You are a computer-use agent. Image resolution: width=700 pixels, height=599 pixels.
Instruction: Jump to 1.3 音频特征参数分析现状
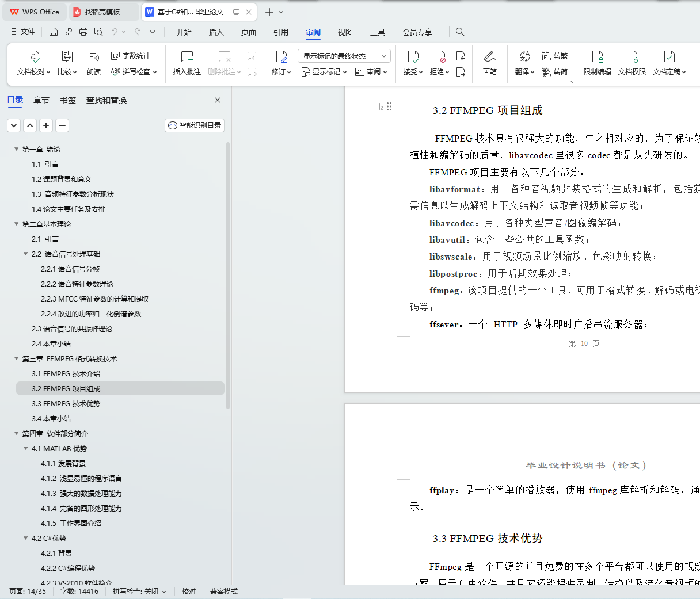(x=73, y=194)
